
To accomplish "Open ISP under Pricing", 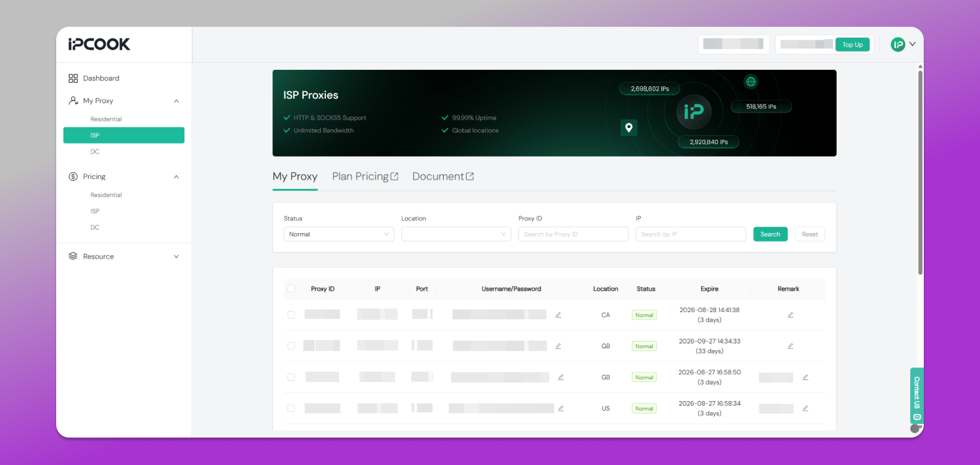I will pos(95,212).
